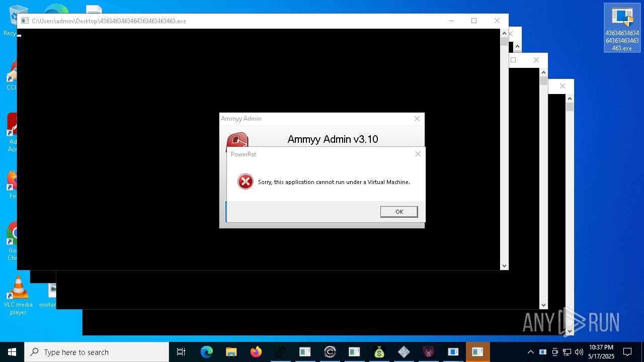
Task: Show hidden system tray icons
Action: 530,352
